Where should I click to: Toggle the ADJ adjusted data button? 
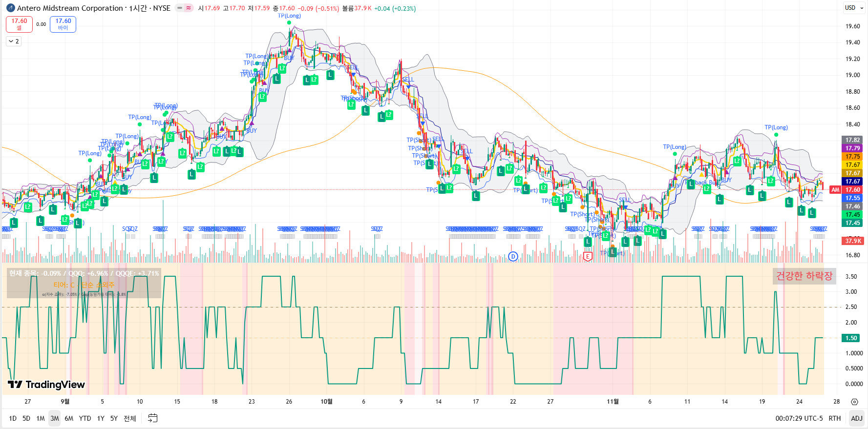coord(856,418)
